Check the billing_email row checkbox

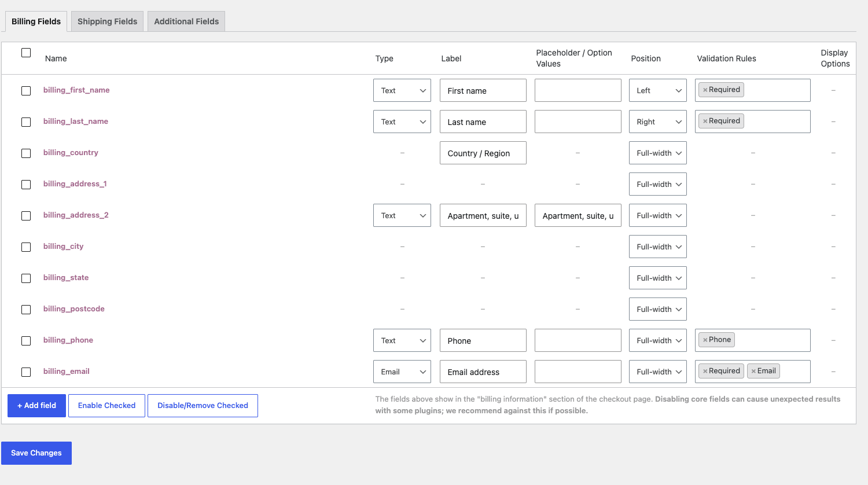[26, 372]
